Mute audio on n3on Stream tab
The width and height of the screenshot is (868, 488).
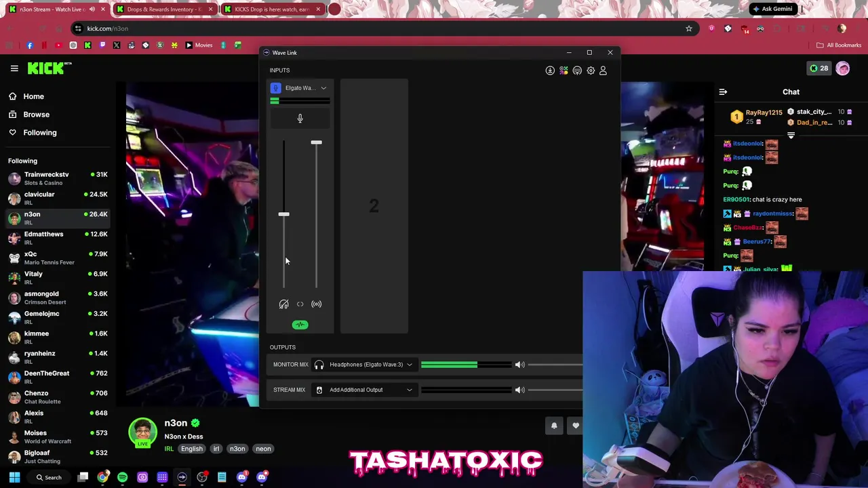[x=92, y=9]
